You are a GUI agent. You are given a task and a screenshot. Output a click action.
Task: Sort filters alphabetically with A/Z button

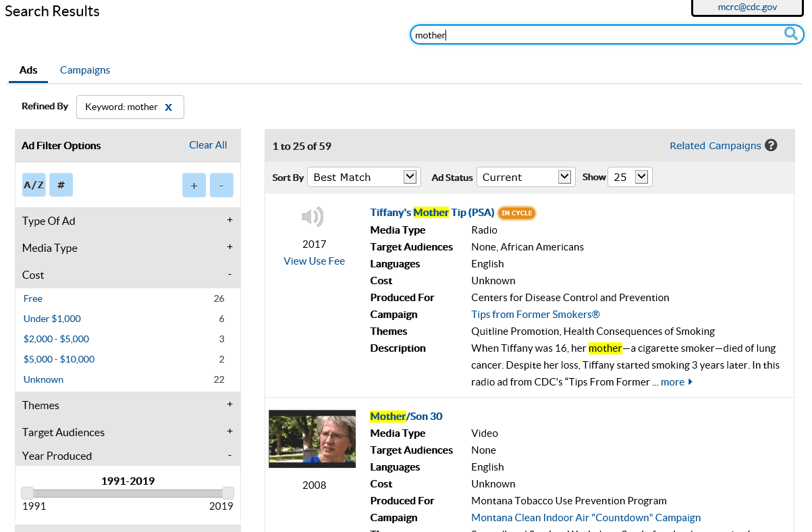[x=34, y=185]
